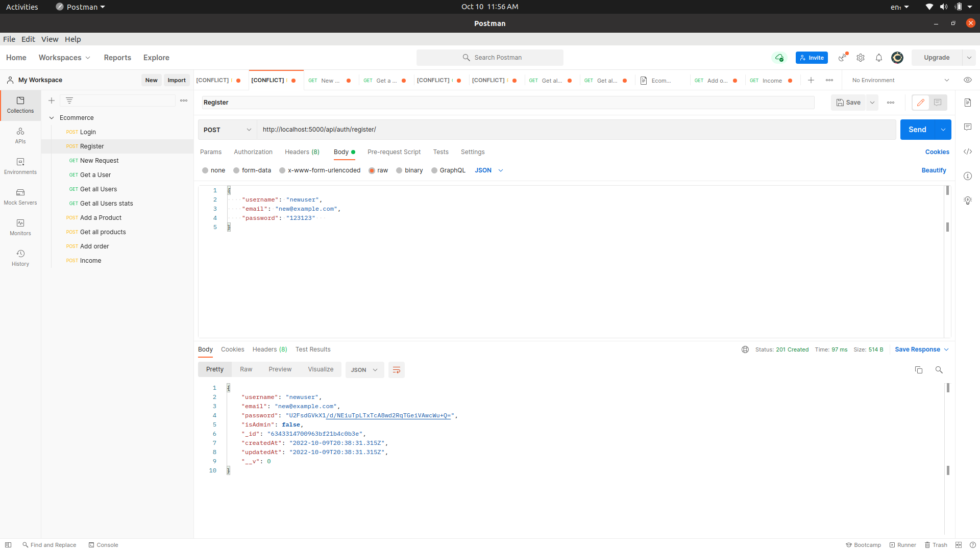Open the APIs sidebar panel
This screenshot has height=551, width=980.
(20, 136)
